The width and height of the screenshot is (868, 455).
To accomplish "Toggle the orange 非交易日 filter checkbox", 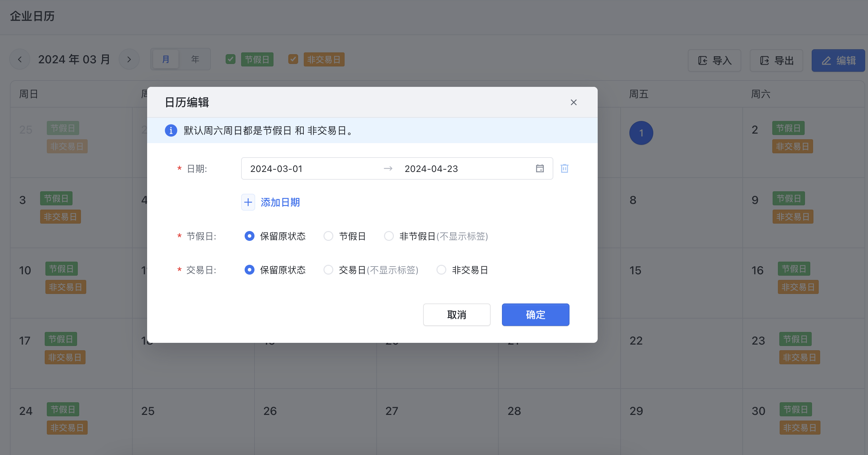I will pyautogui.click(x=293, y=59).
